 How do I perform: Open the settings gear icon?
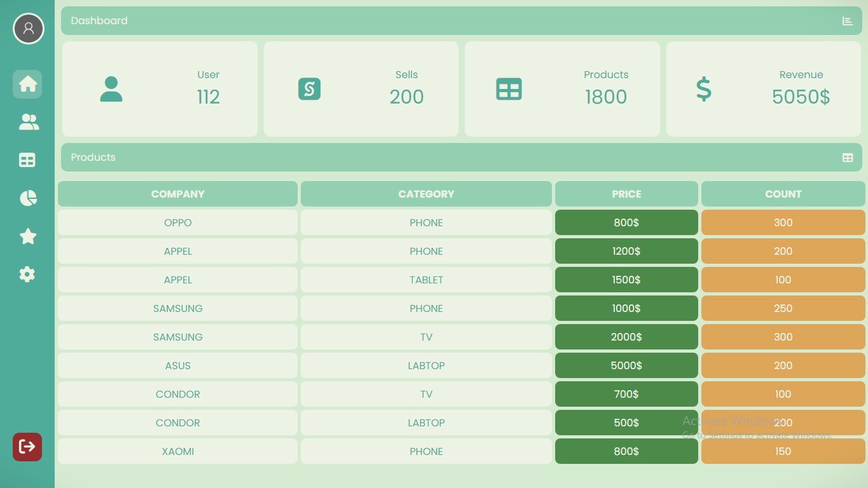point(27,274)
